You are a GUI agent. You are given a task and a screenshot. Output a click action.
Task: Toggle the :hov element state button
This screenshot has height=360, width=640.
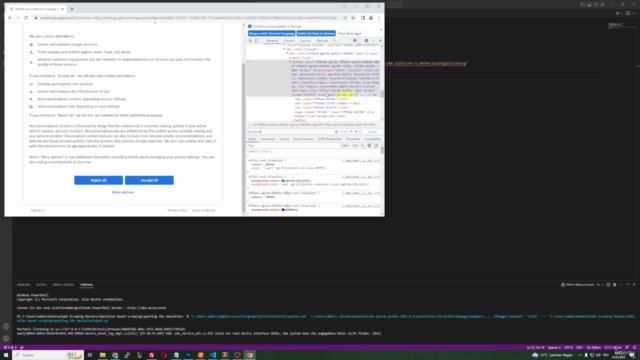[345, 146]
